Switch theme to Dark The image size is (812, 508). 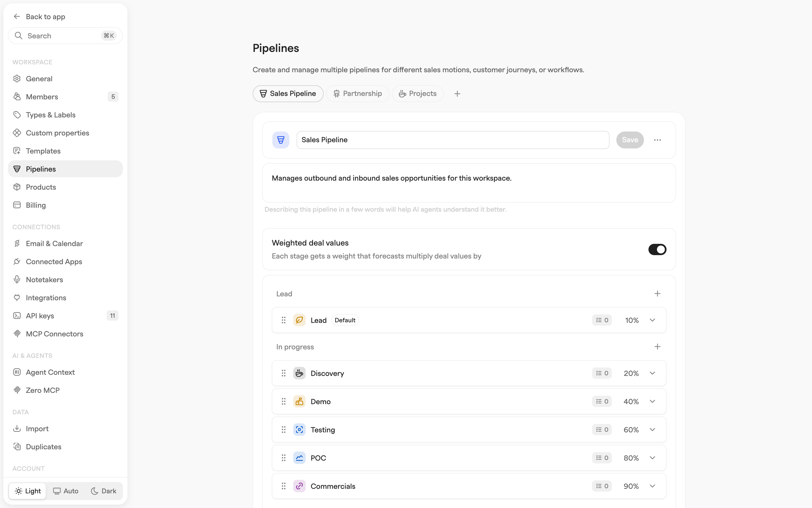(103, 491)
